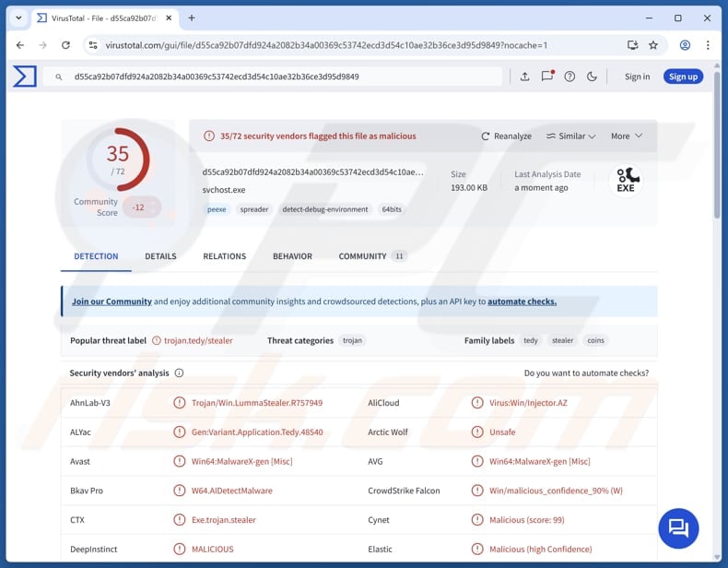Close the VirusTotal browser tab
Viewport: 728px width, 568px height.
tap(169, 18)
